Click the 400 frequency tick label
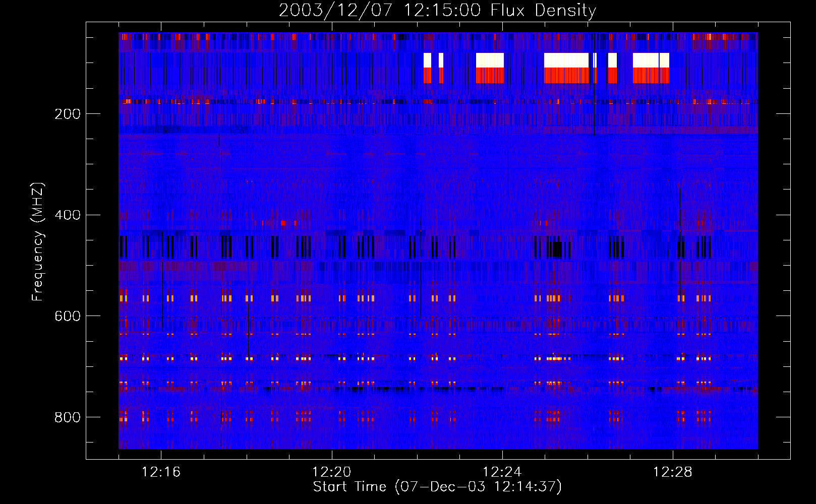816x504 pixels. coord(68,215)
